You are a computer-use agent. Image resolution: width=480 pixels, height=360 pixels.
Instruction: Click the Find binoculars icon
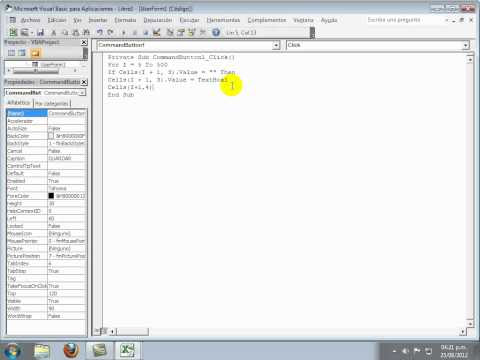(x=86, y=33)
